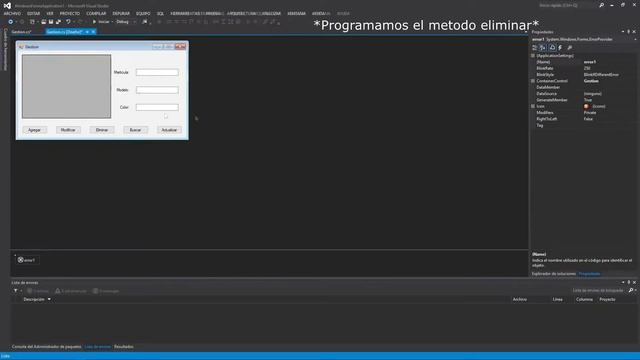The image size is (640, 360).
Task: Click the (Name) property value error1
Action: (x=590, y=62)
